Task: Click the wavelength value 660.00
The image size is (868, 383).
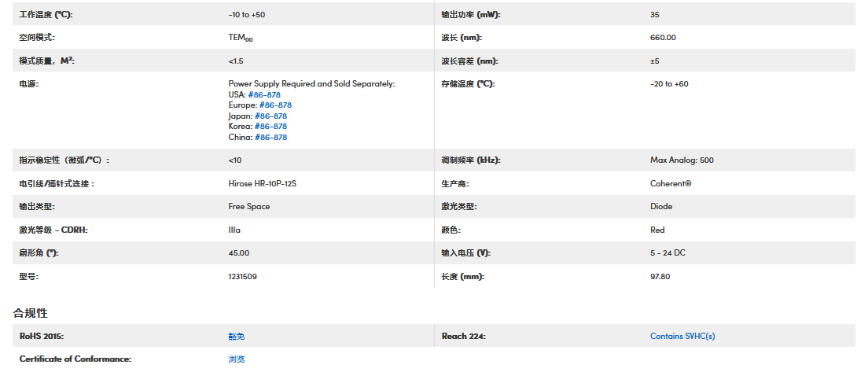Action: pos(663,38)
